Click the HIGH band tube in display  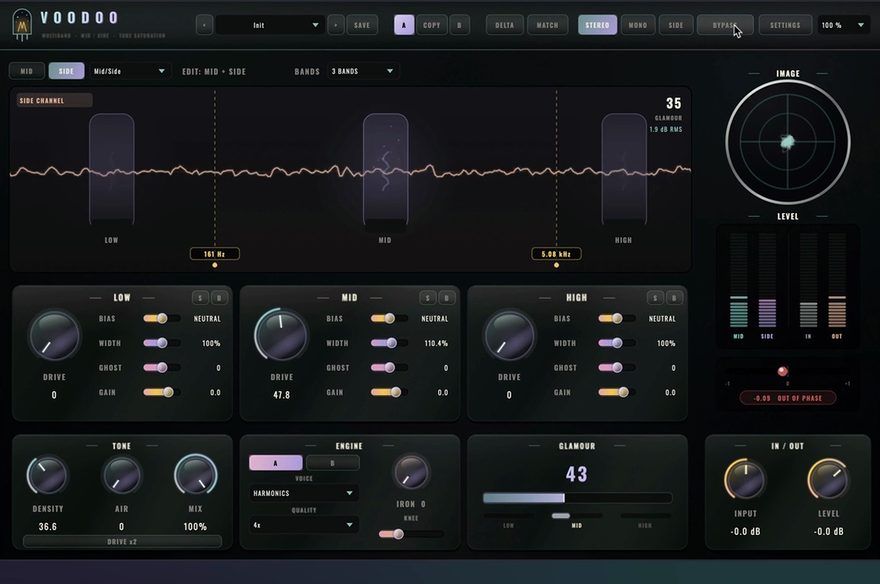point(624,169)
